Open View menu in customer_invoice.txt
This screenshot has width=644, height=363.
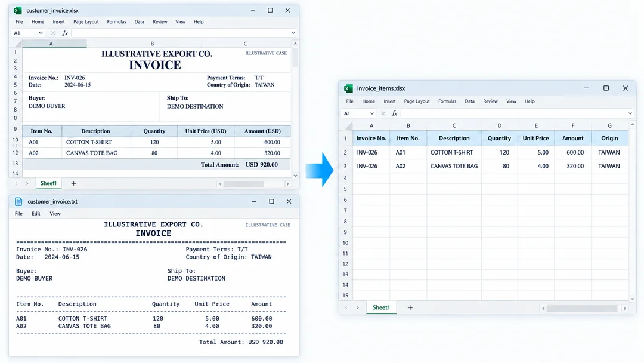[55, 214]
